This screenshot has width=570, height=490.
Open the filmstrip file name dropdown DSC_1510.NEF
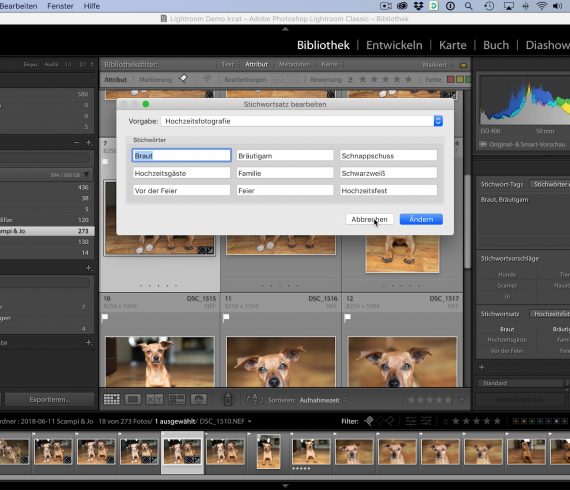click(225, 421)
